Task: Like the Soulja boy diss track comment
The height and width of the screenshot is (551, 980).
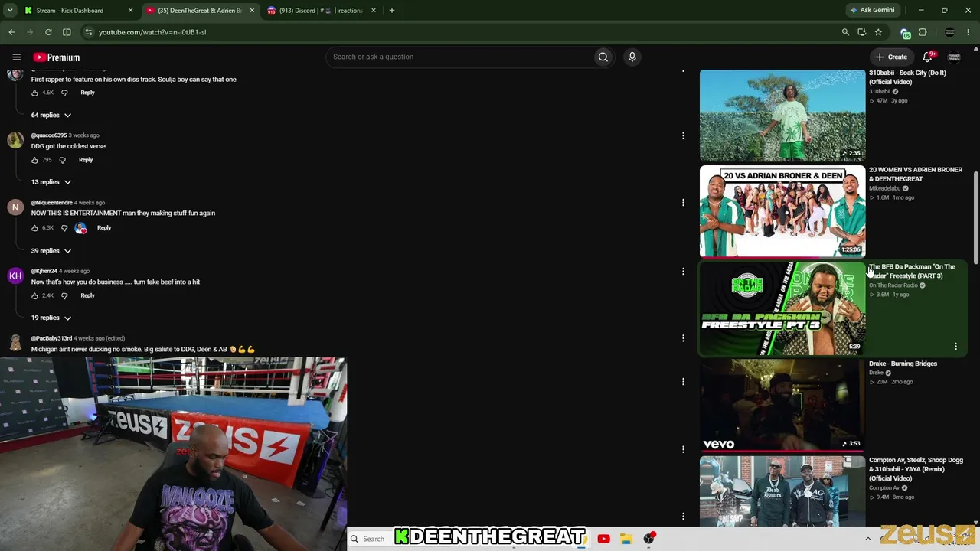Action: pos(34,93)
